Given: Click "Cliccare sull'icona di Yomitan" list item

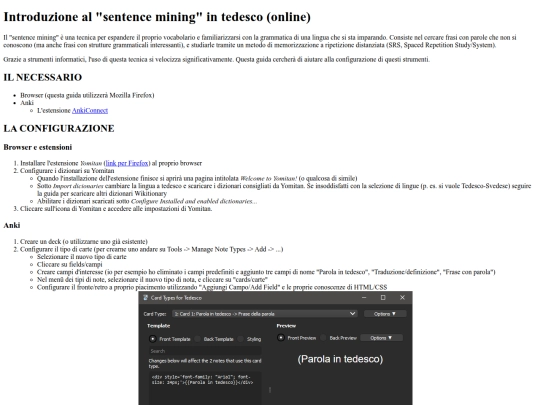Looking at the screenshot, I should 116,209.
